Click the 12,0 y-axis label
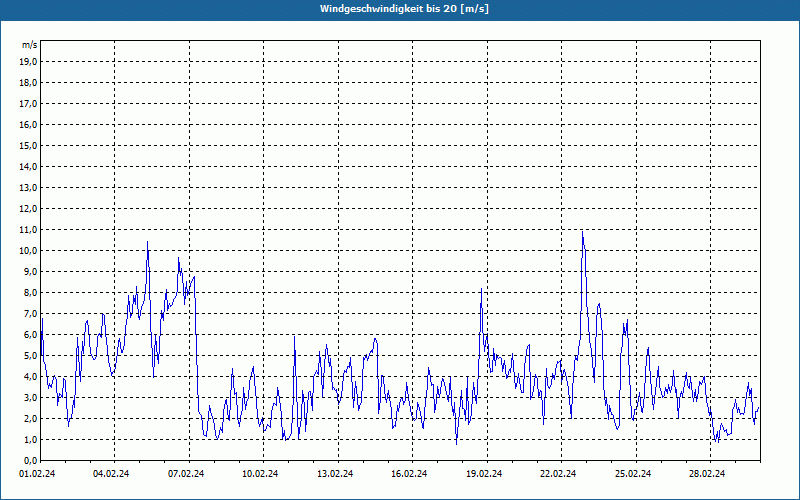The image size is (800, 500). [28, 209]
